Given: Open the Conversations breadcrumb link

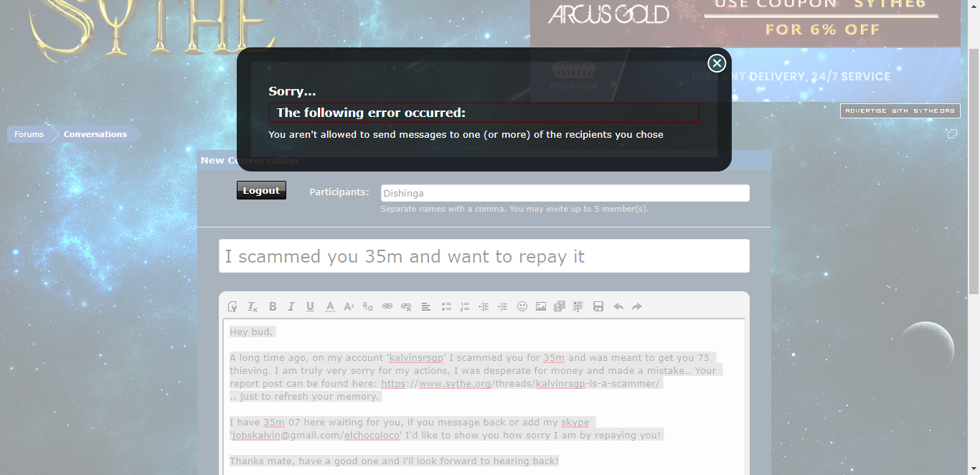Looking at the screenshot, I should [x=95, y=134].
